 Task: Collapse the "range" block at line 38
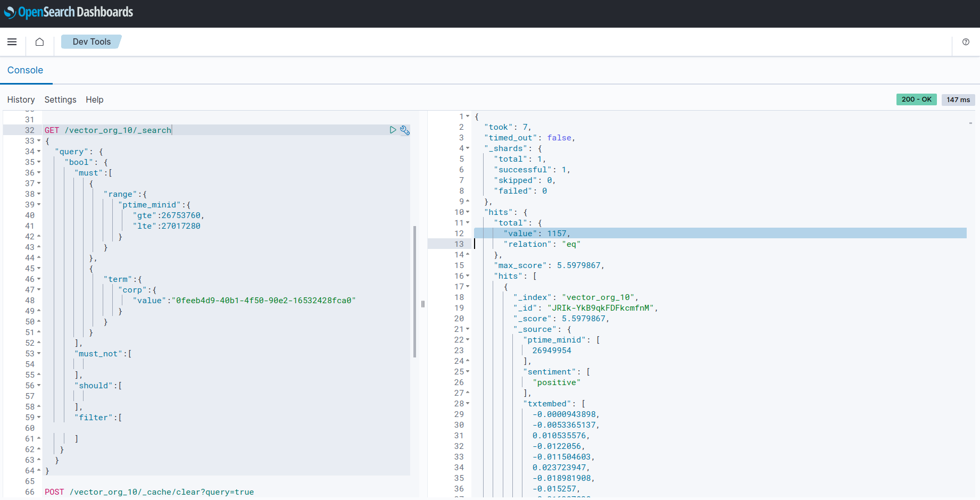pyautogui.click(x=39, y=194)
